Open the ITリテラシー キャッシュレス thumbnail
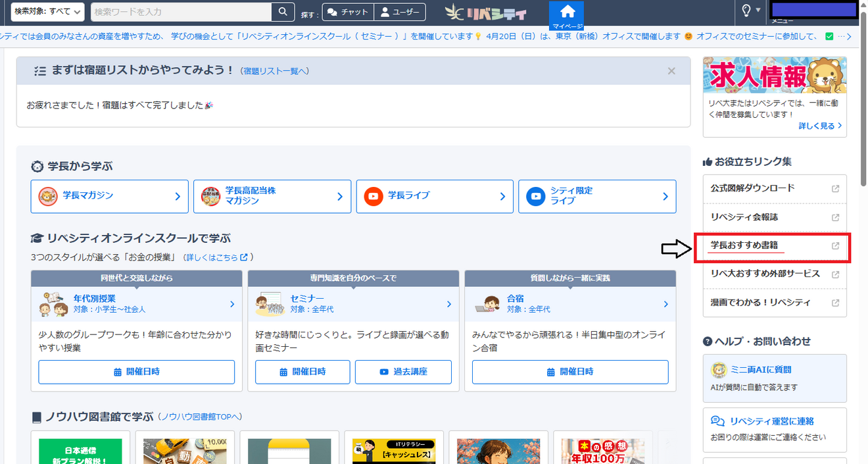The image size is (868, 464). click(x=394, y=451)
